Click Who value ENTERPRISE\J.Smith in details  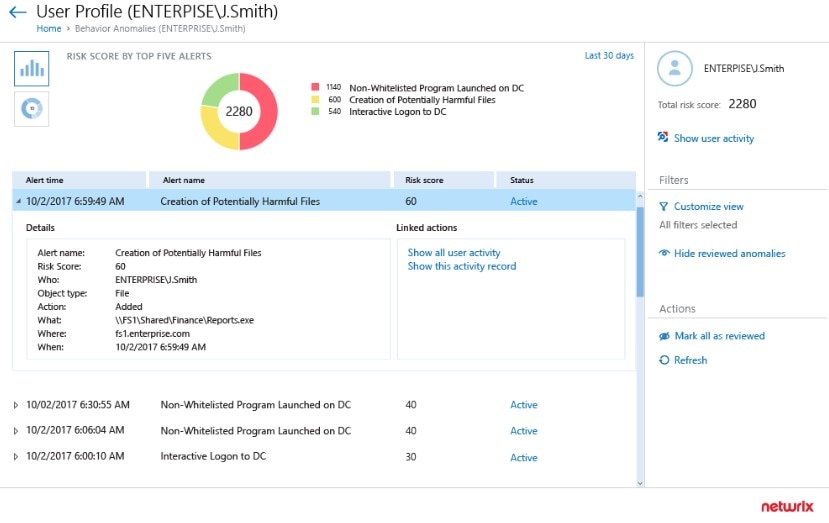coord(156,280)
